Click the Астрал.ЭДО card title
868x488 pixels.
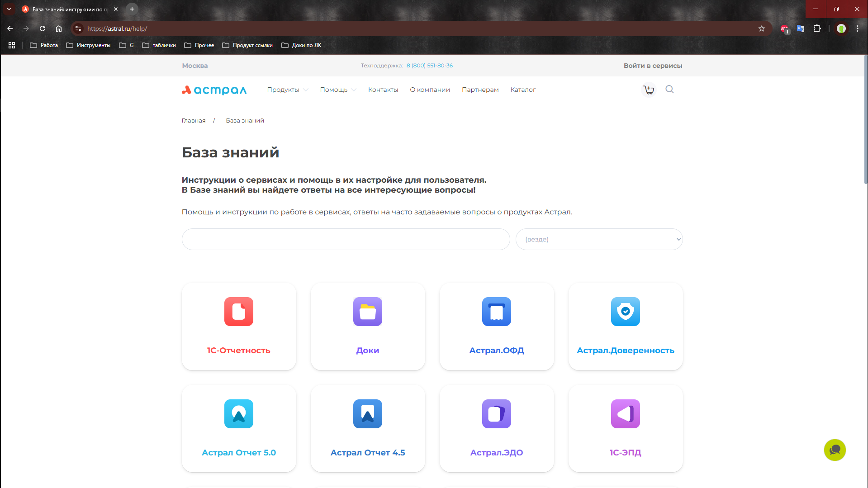(497, 453)
